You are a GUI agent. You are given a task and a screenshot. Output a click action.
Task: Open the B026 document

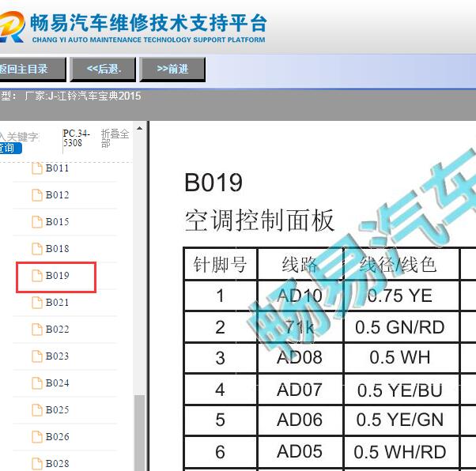pyautogui.click(x=57, y=437)
